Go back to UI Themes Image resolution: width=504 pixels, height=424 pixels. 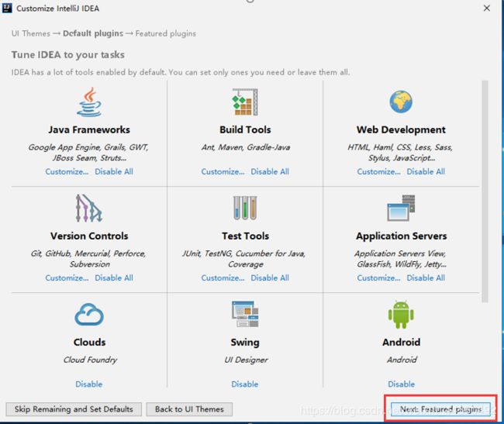click(x=189, y=409)
